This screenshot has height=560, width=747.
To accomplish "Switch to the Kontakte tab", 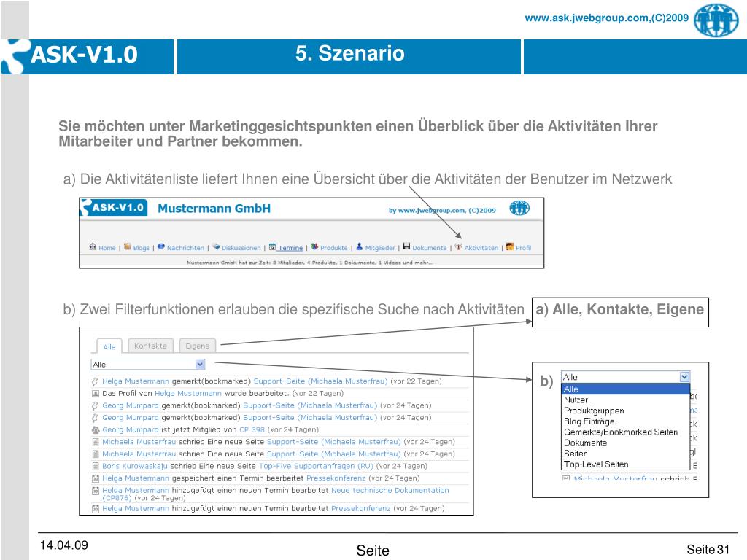I will 150,346.
